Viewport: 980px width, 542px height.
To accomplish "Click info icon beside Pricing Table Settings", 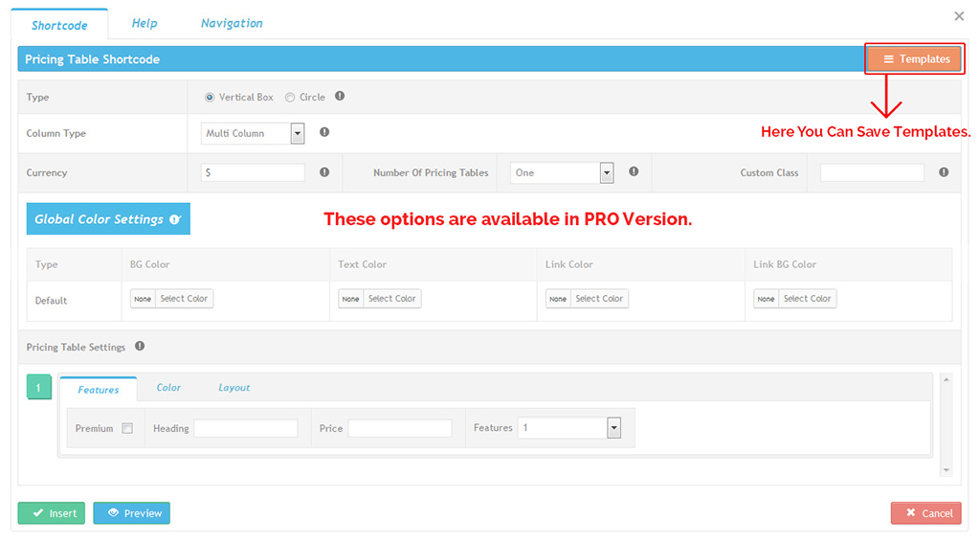I will pyautogui.click(x=140, y=347).
